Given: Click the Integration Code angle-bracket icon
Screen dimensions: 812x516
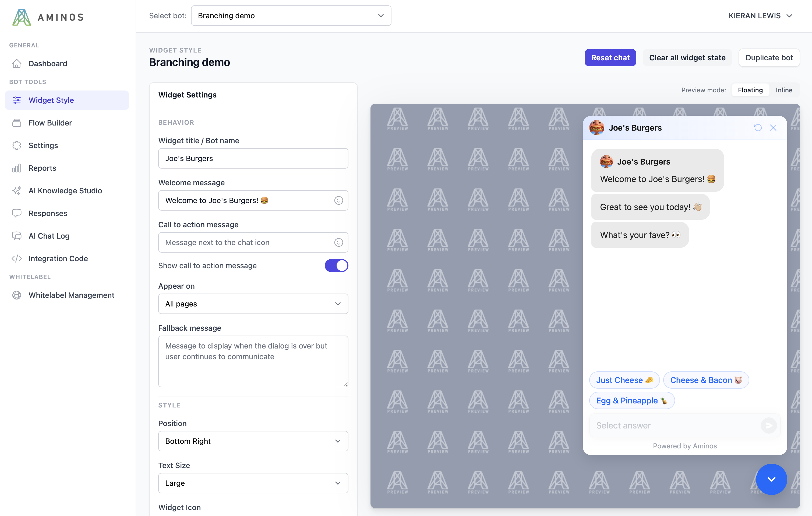Looking at the screenshot, I should (x=17, y=259).
